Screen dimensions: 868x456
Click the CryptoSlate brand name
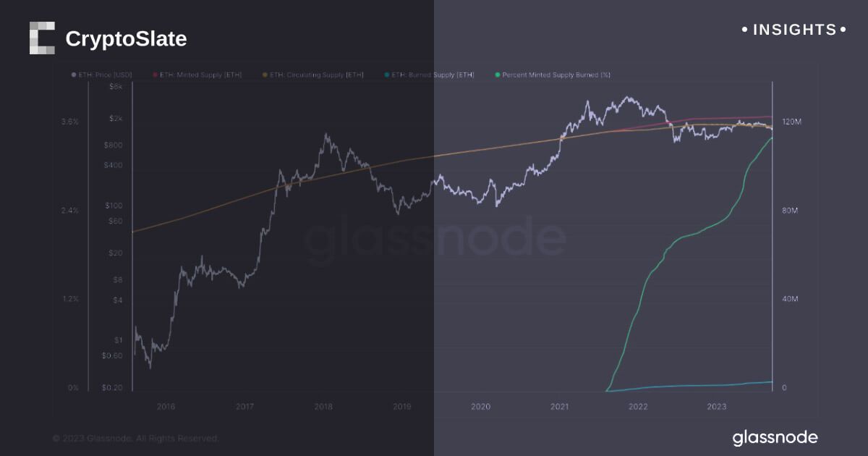tap(126, 39)
